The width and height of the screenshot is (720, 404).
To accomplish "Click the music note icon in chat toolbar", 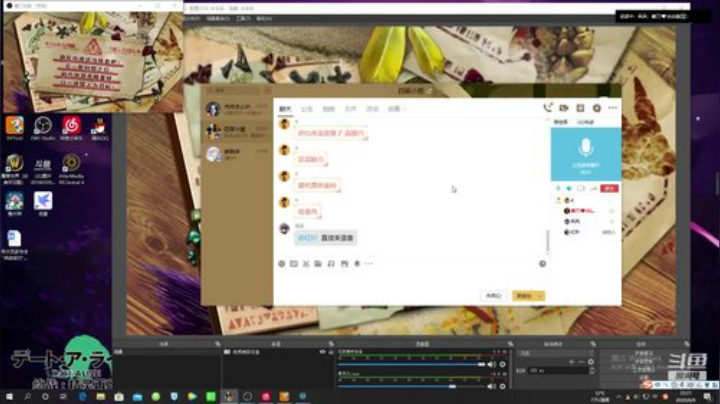I will (x=331, y=264).
